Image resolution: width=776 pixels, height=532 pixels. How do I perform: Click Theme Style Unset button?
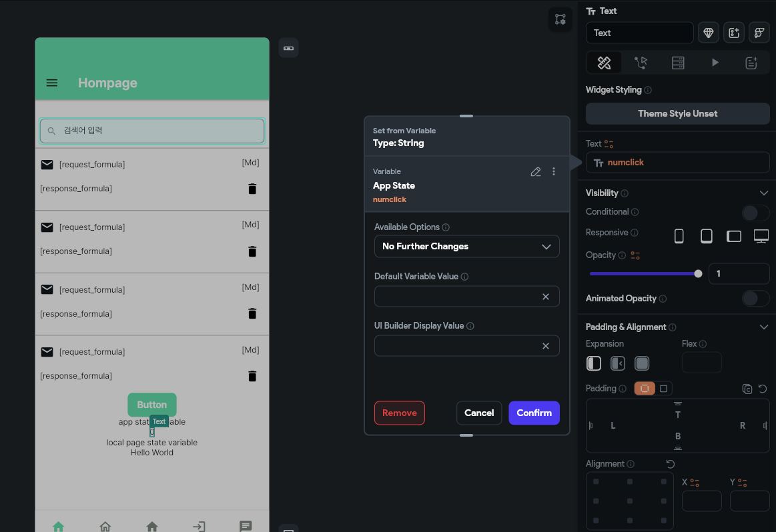[677, 114]
